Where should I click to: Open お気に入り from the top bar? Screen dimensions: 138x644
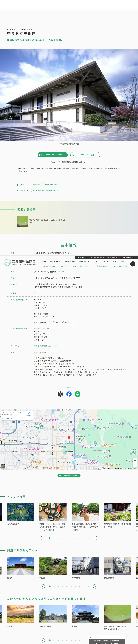pos(82,257)
